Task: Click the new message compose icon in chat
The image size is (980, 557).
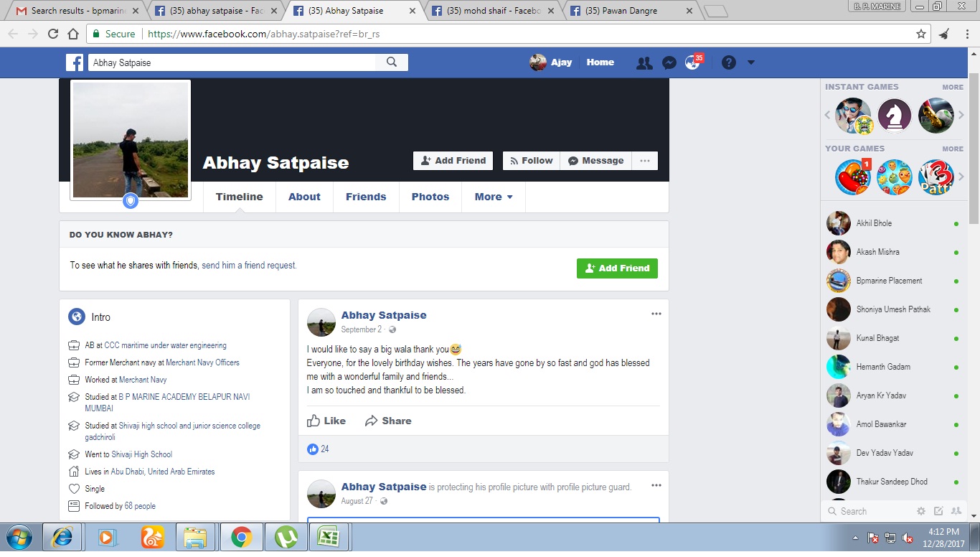Action: pos(938,511)
